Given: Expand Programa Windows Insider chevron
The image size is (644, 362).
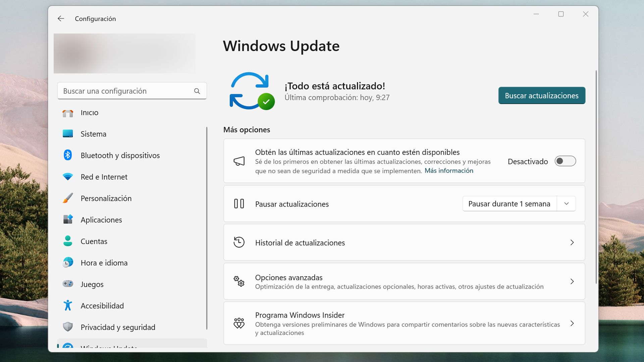Looking at the screenshot, I should (x=572, y=323).
